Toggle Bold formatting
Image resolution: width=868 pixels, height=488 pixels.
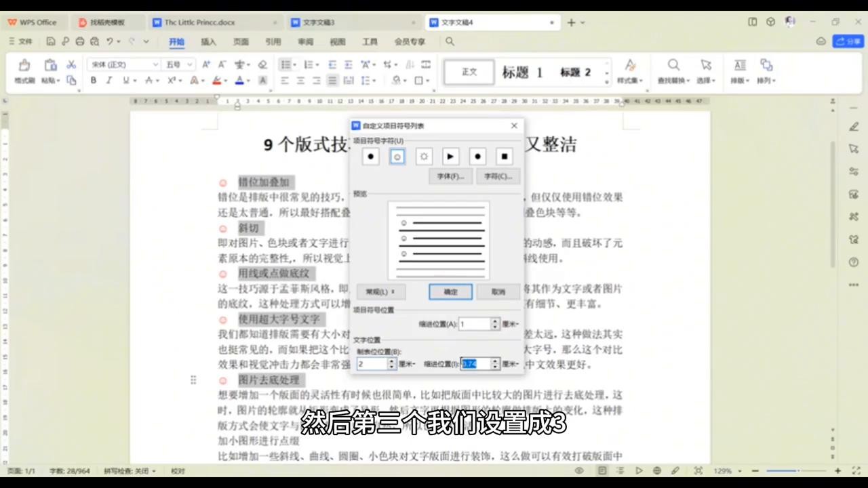pyautogui.click(x=94, y=80)
